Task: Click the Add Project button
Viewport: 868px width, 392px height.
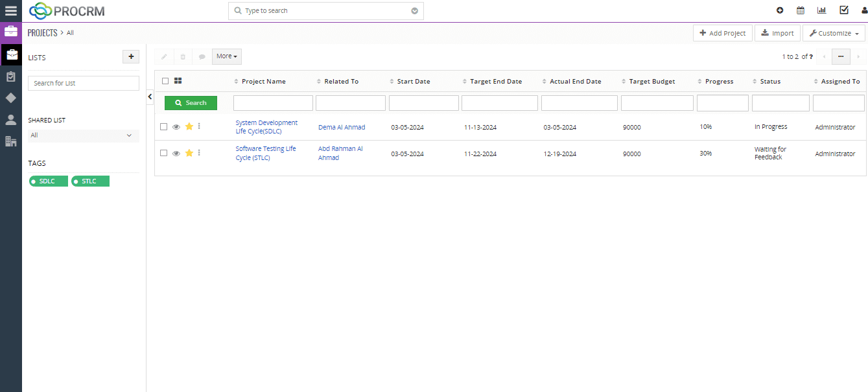Action: pos(722,33)
